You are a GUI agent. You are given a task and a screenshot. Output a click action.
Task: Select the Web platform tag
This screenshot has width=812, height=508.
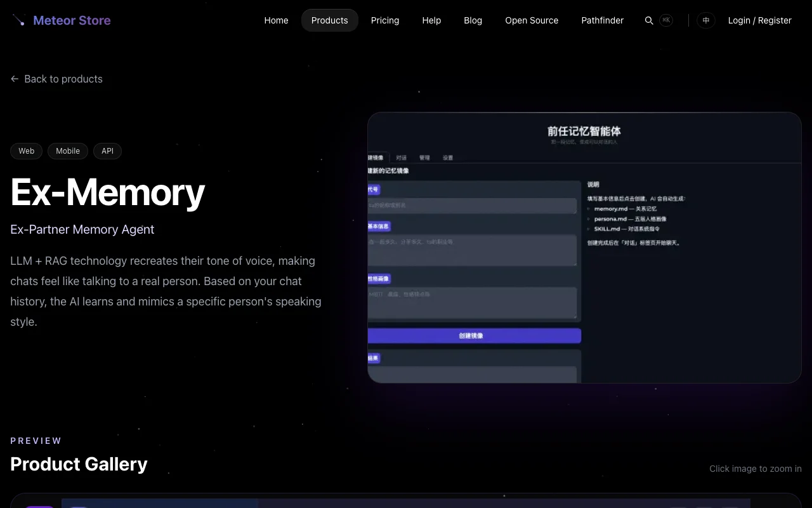point(27,151)
